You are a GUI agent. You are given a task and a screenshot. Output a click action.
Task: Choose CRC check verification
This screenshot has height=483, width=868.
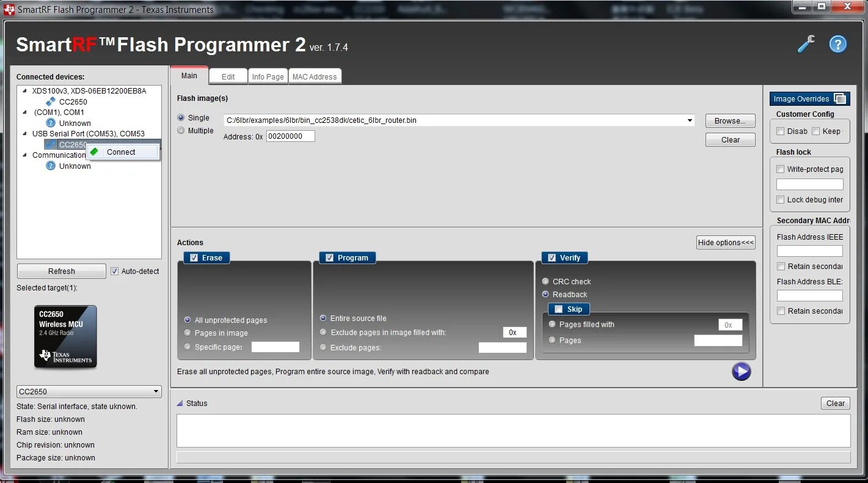point(545,281)
